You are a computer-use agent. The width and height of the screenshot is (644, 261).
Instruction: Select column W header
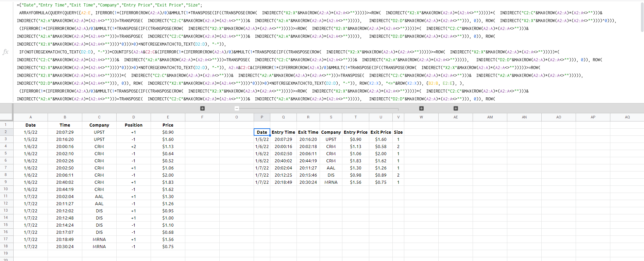(x=421, y=117)
